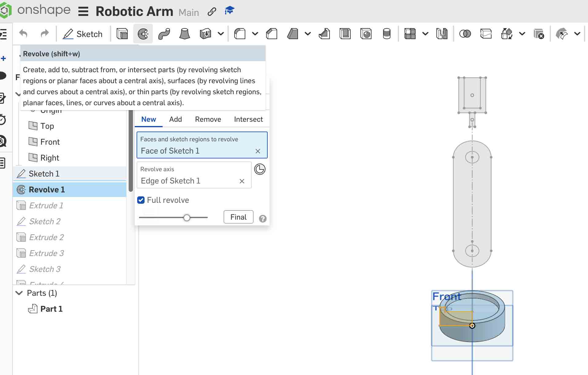Open the linear pattern dropdown arrow
This screenshot has width=588, height=375.
(x=425, y=34)
